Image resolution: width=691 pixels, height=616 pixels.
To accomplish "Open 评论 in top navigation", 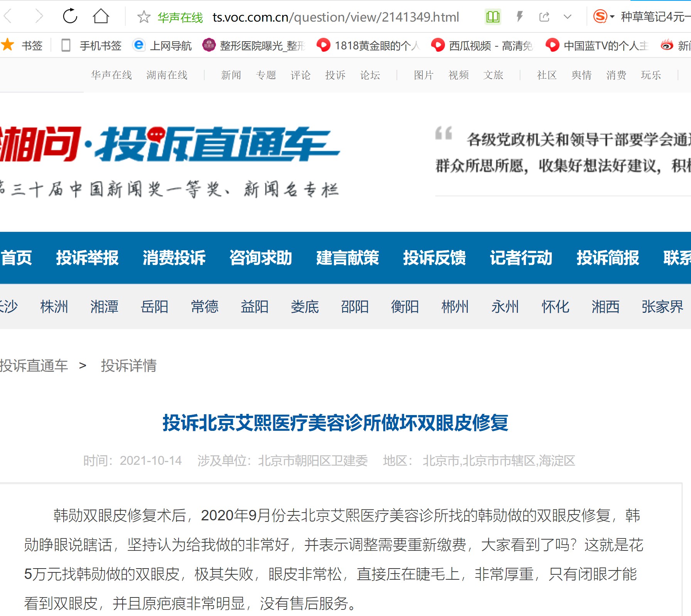I will point(300,75).
